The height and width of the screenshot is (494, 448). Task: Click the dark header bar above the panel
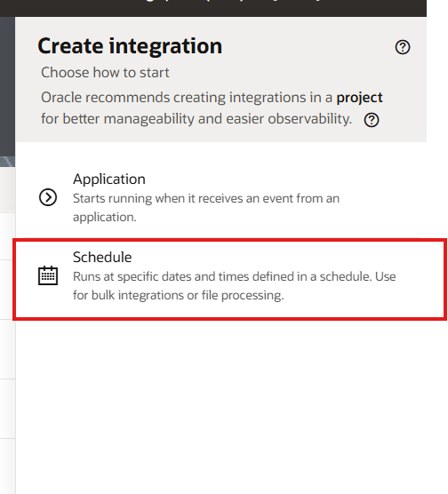click(213, 8)
